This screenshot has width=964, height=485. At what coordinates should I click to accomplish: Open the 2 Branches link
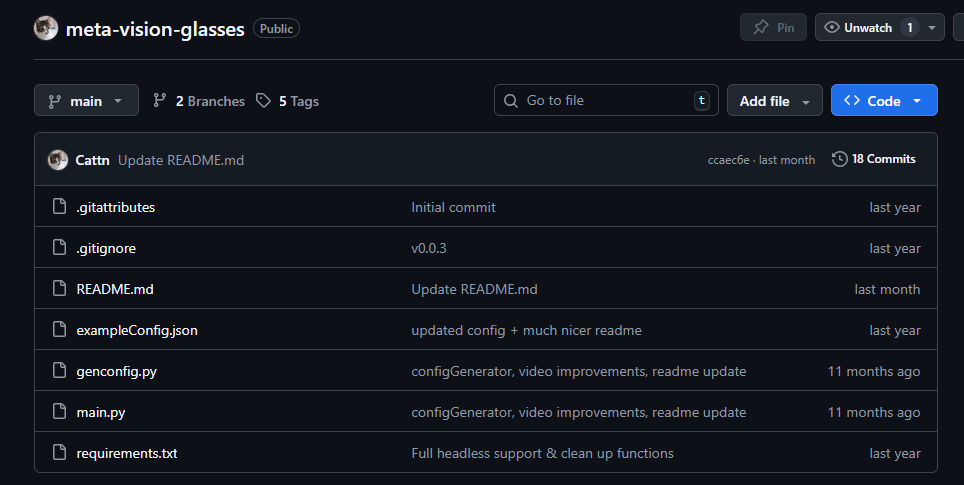199,101
